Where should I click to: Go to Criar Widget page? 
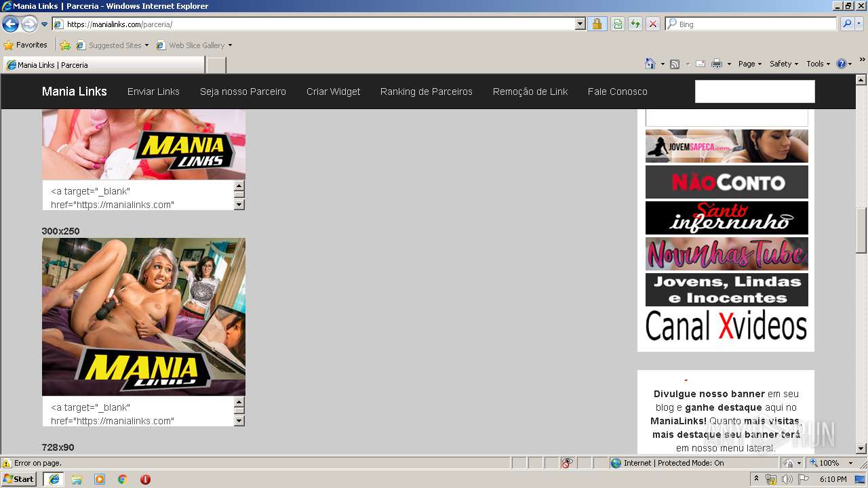click(x=333, y=91)
